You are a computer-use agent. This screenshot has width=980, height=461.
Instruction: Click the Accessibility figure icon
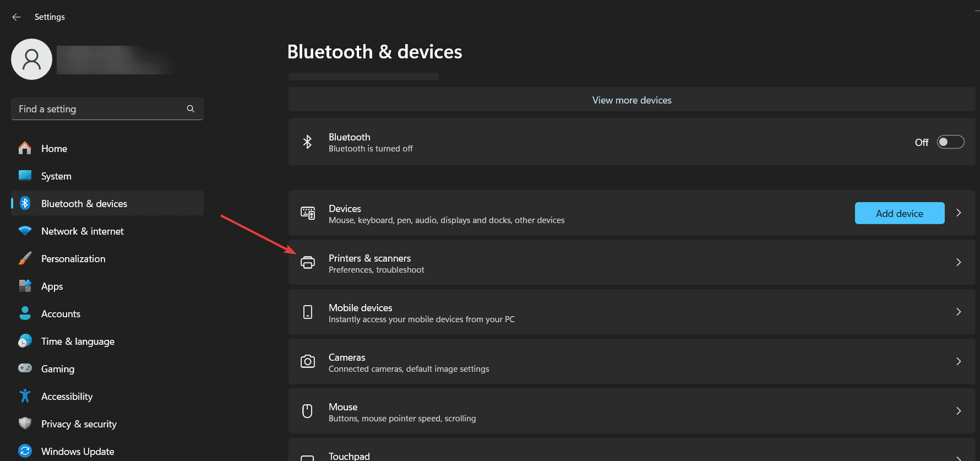[x=25, y=396]
